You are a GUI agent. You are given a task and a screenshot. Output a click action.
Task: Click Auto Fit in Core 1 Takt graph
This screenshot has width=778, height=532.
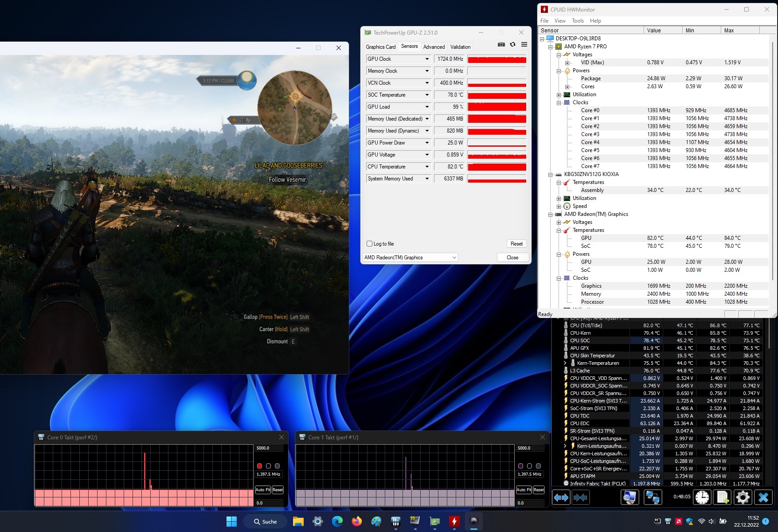524,490
